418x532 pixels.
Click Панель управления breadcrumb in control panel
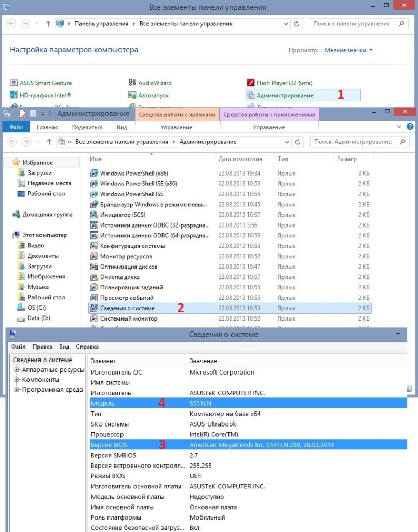coord(101,24)
